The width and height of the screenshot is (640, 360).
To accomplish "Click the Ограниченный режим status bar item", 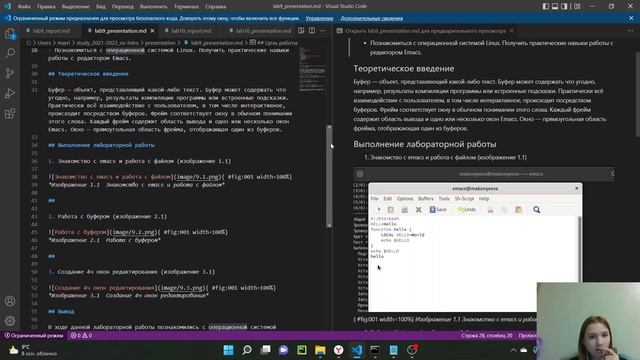I will coord(33,336).
